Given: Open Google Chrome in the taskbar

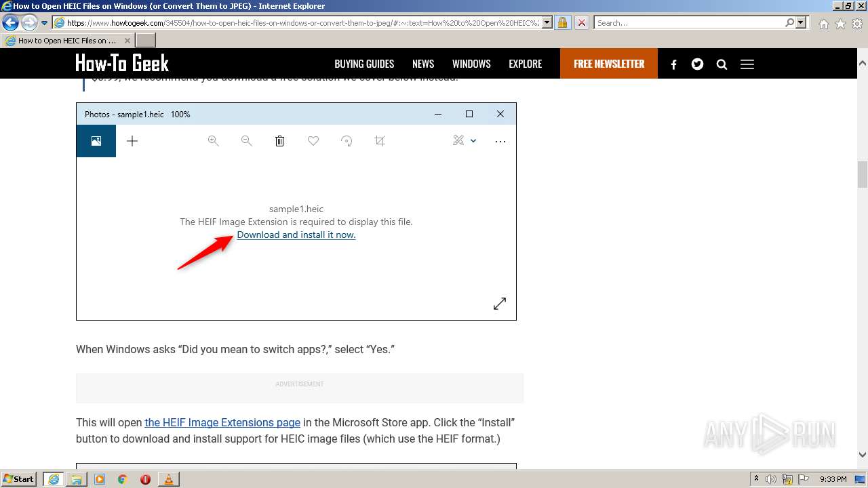Looking at the screenshot, I should (x=123, y=479).
